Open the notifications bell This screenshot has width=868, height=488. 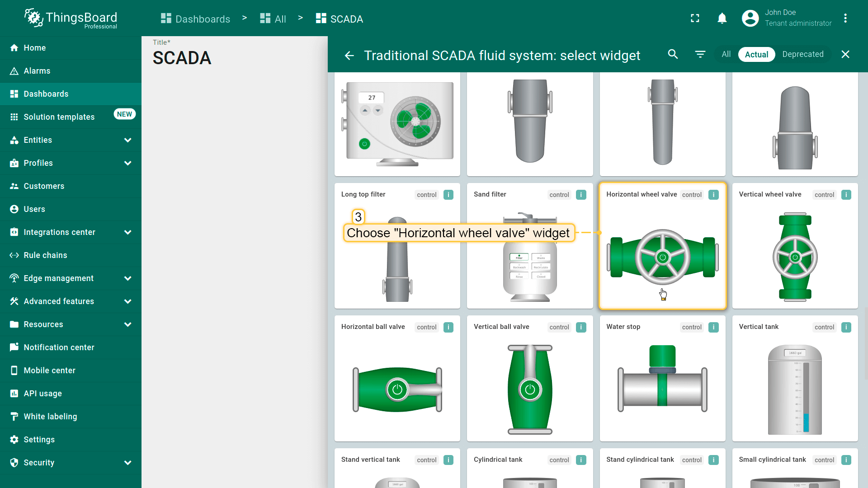722,18
